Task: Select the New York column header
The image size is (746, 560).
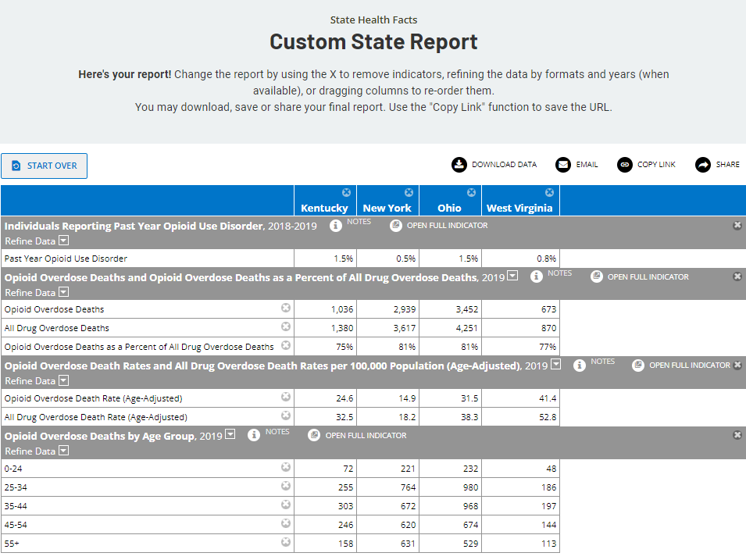Action: point(387,208)
